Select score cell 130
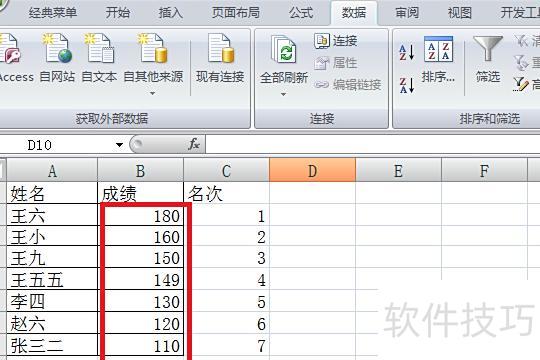 (x=141, y=301)
